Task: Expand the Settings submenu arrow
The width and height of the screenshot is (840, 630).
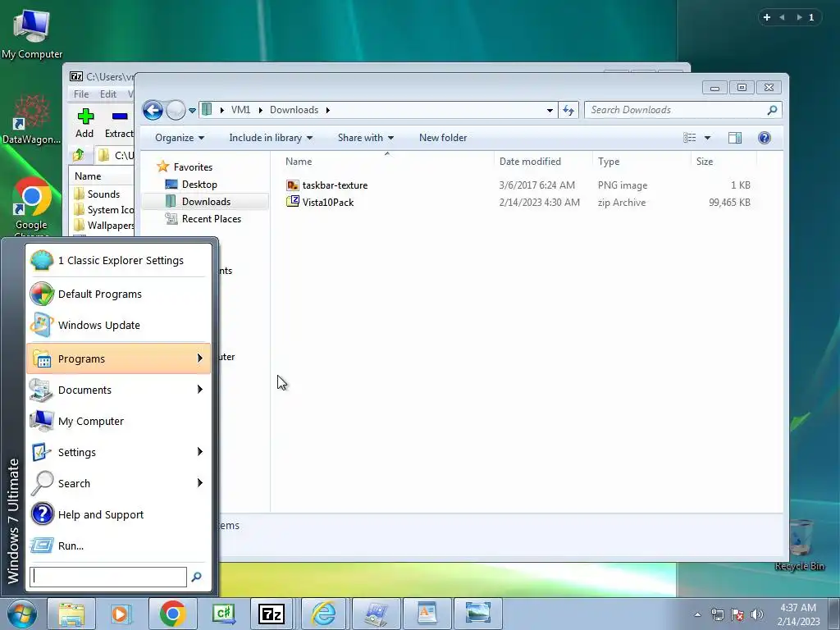Action: pos(200,452)
